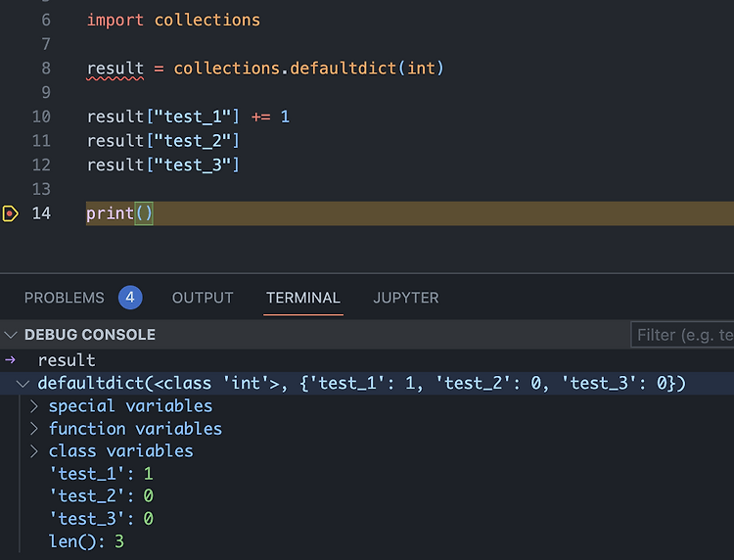734x560 pixels.
Task: Select the 'test_1': 1 entry
Action: tap(101, 474)
